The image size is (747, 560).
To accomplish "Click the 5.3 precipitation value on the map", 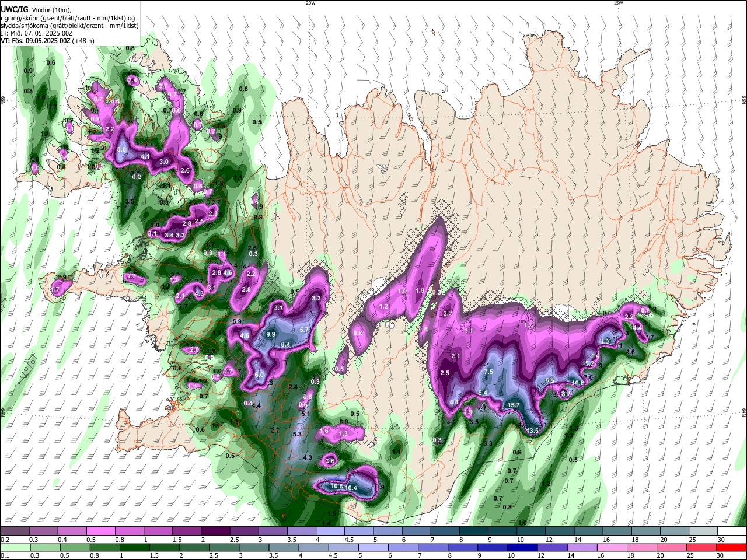I will (x=297, y=434).
